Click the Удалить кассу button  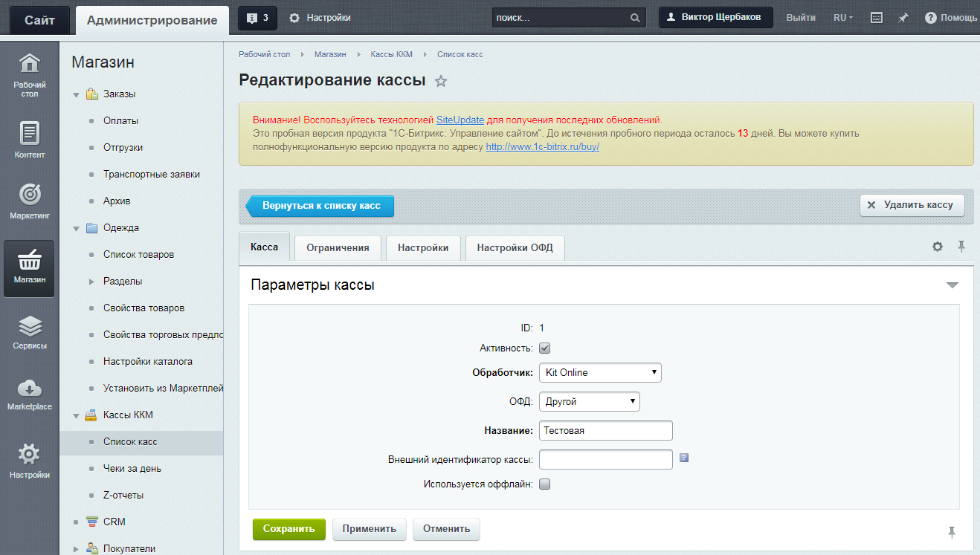click(912, 205)
